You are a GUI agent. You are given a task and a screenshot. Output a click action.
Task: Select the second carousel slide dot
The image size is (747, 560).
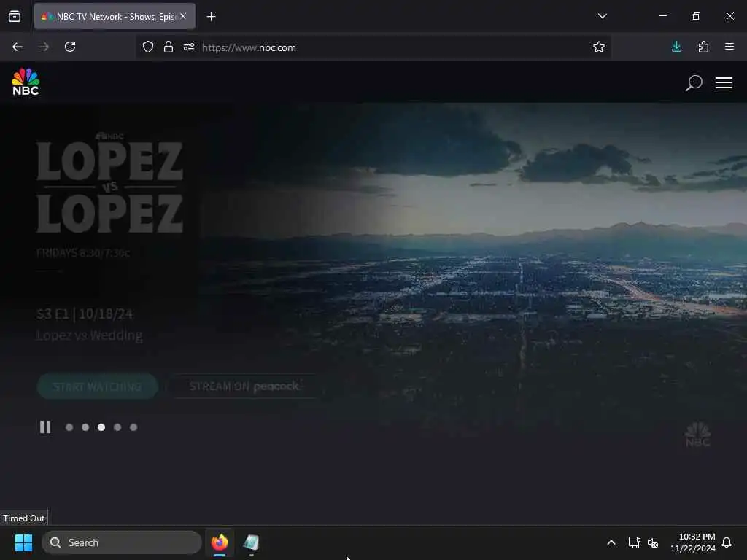[x=85, y=427]
